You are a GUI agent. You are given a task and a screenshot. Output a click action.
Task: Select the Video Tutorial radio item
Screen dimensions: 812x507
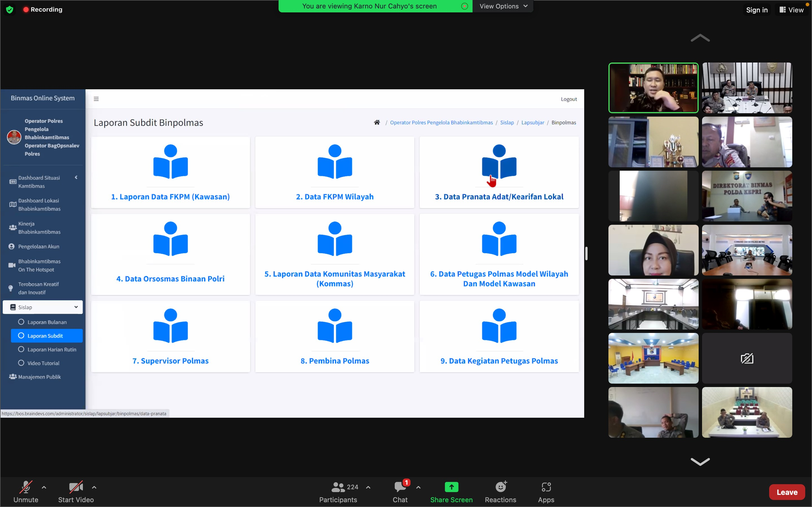(x=43, y=363)
